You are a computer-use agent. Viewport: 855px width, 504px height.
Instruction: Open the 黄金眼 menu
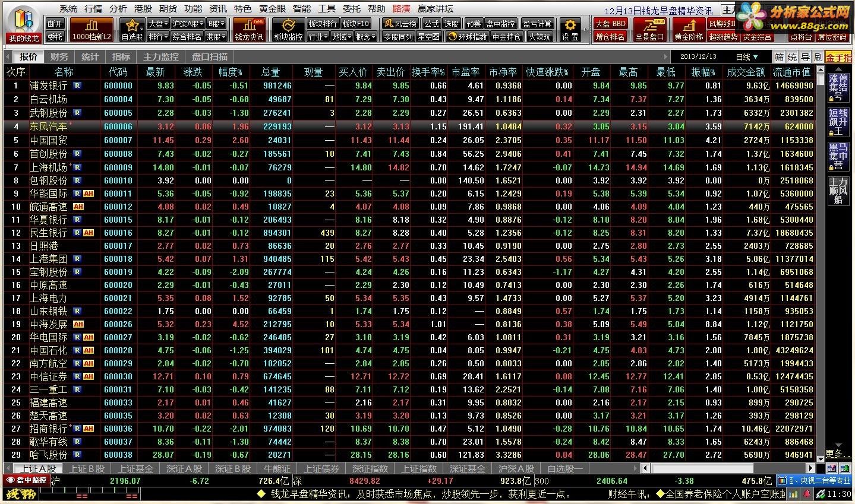272,8
